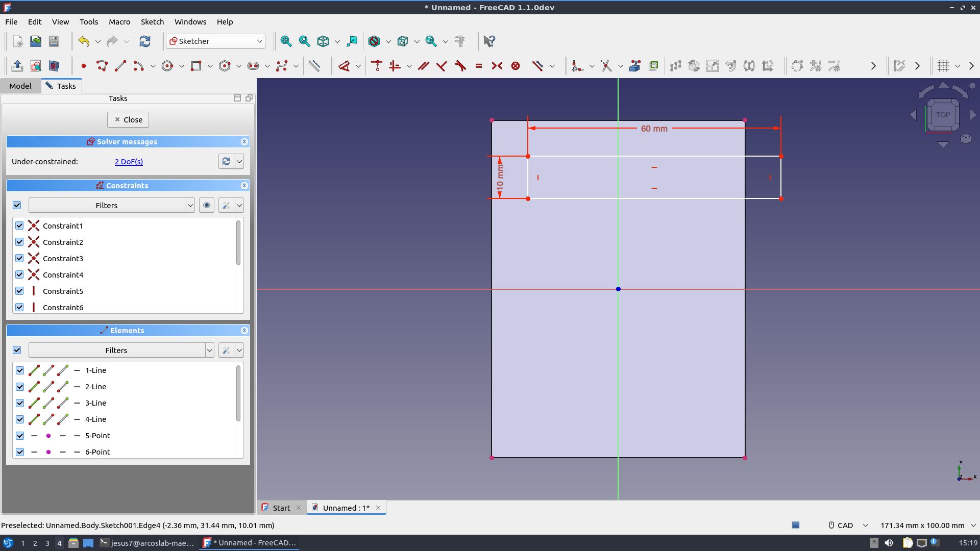Select the slot tool

click(253, 66)
